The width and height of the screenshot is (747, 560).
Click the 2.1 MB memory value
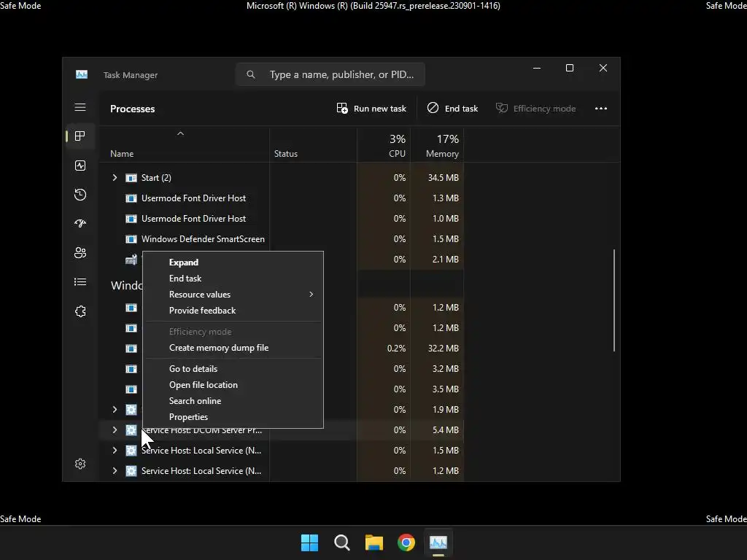(x=446, y=260)
